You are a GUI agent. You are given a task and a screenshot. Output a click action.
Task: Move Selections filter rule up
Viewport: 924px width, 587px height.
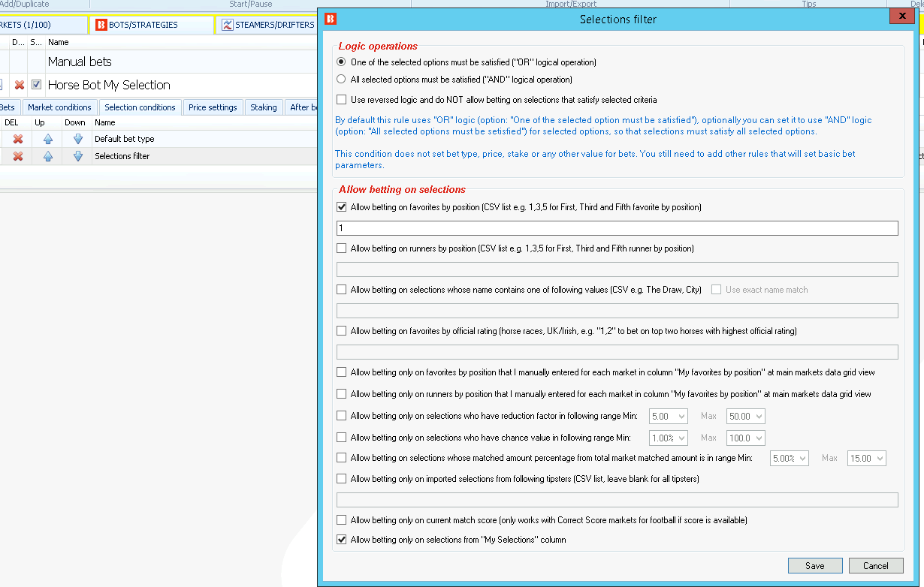pyautogui.click(x=48, y=156)
